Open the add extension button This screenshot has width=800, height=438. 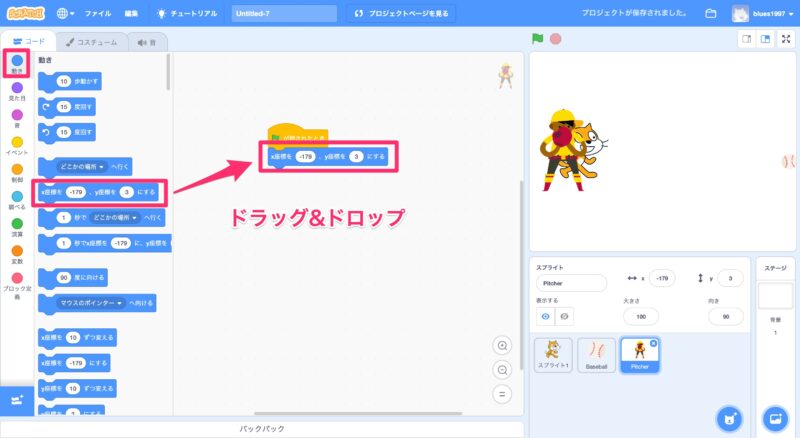[x=16, y=400]
